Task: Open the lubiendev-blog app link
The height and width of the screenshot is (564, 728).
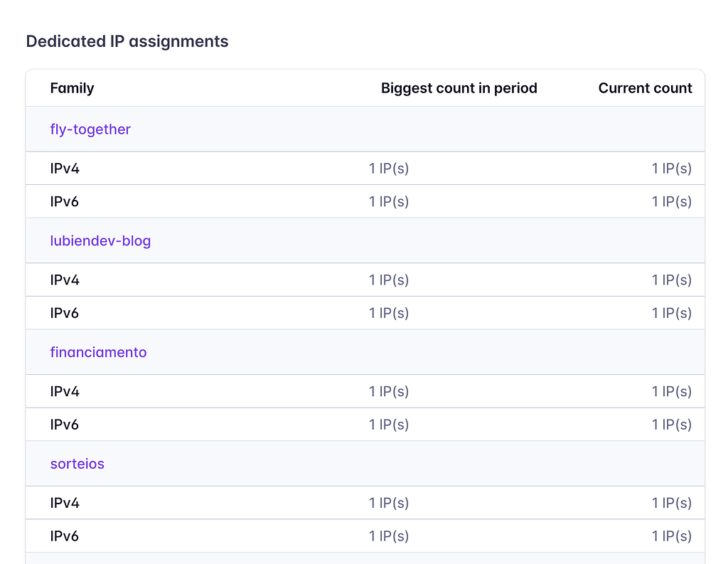Action: [100, 241]
